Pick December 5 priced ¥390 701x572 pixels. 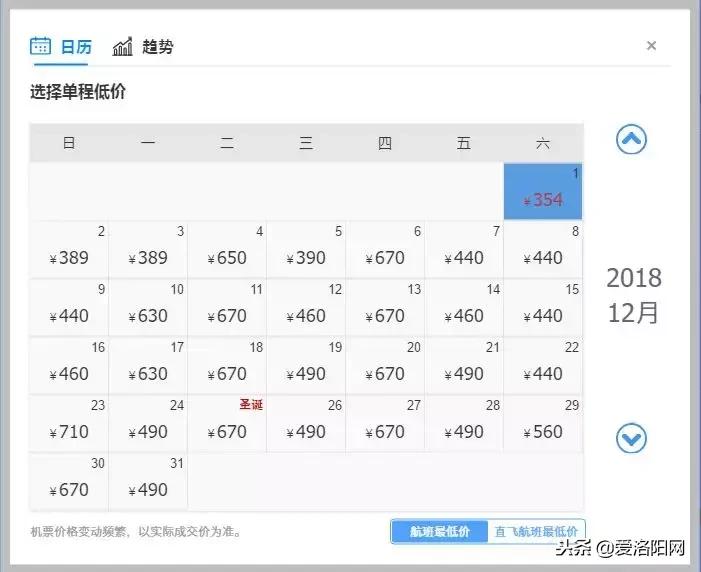click(x=306, y=250)
